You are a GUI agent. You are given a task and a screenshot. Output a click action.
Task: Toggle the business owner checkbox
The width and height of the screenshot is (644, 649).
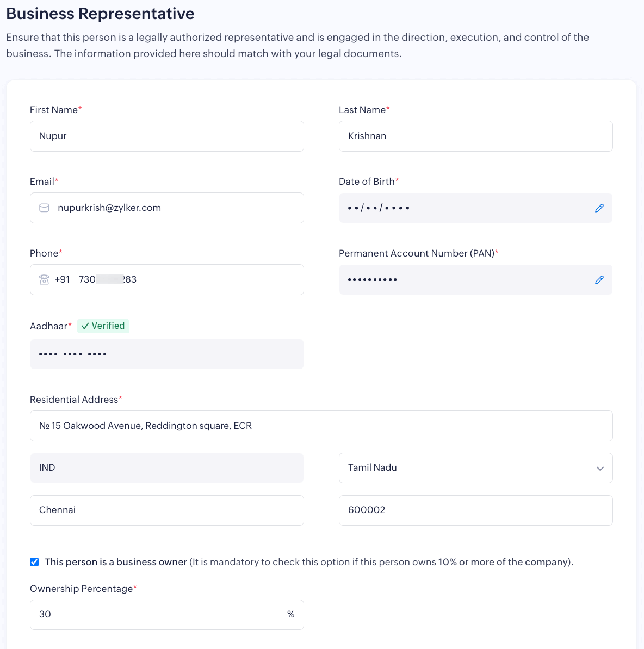pos(34,562)
